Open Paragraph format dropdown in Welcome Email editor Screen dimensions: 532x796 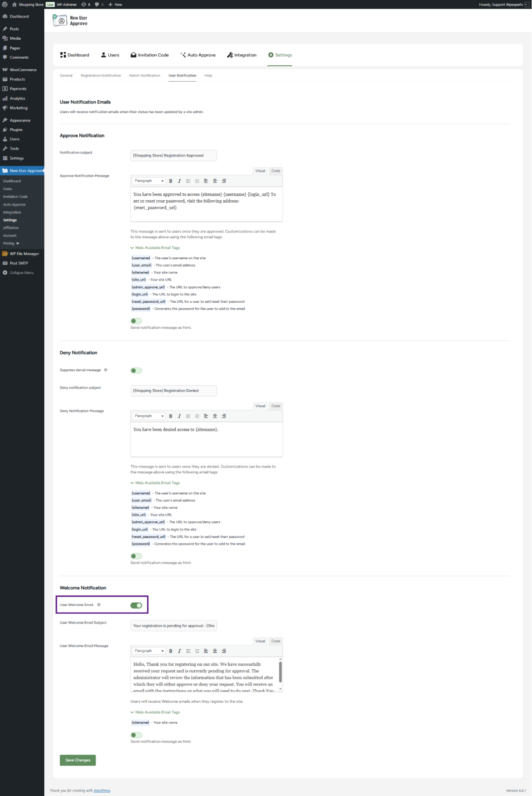pyautogui.click(x=149, y=651)
